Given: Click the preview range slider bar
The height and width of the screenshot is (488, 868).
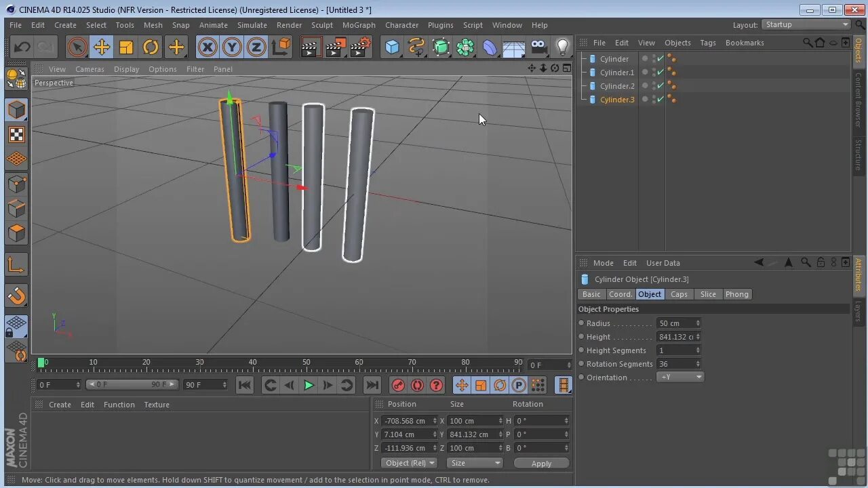Looking at the screenshot, I should (x=132, y=384).
